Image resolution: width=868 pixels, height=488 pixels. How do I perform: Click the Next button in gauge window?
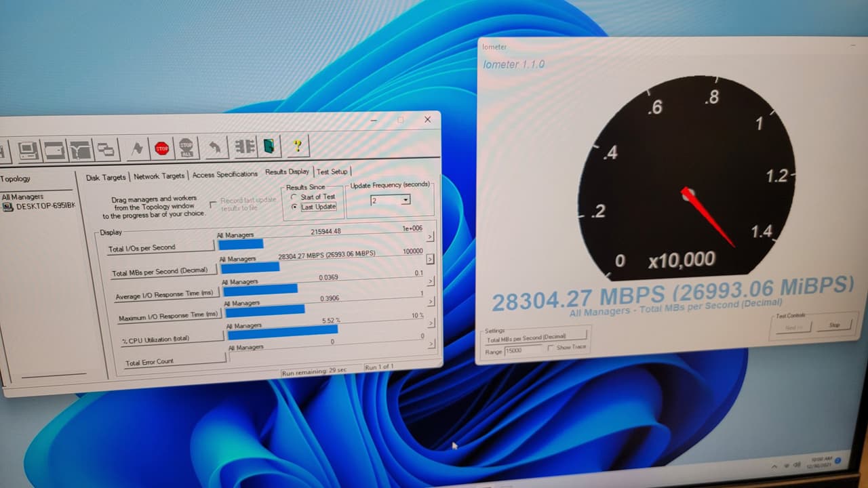click(793, 327)
